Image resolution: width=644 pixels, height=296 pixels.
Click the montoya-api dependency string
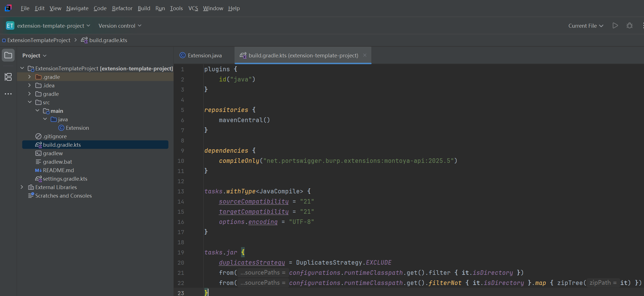358,161
